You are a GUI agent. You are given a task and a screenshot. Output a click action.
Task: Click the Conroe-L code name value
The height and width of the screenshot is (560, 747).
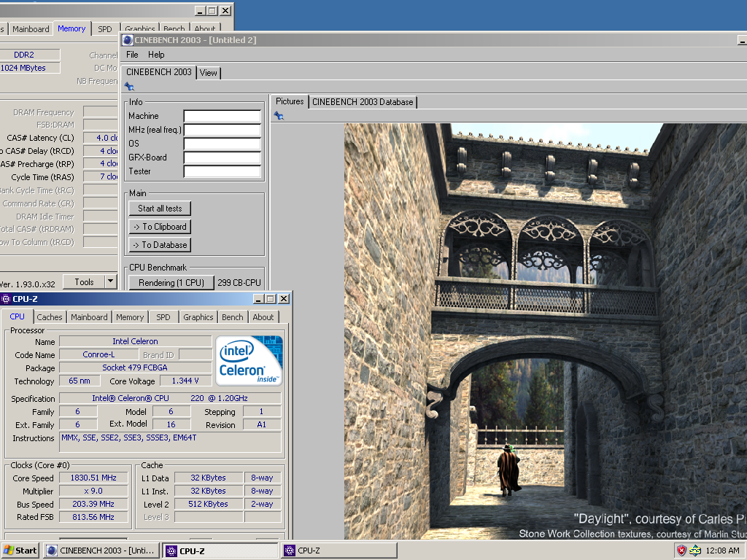[x=98, y=355]
